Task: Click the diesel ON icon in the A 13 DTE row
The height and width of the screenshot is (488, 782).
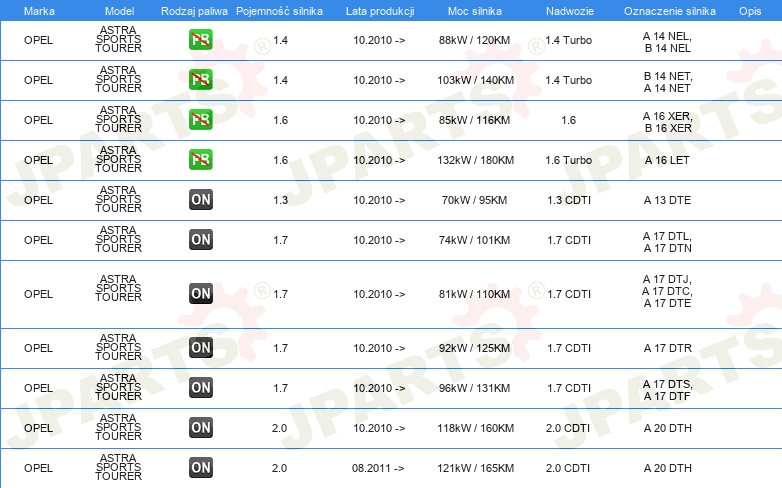Action: pos(201,200)
